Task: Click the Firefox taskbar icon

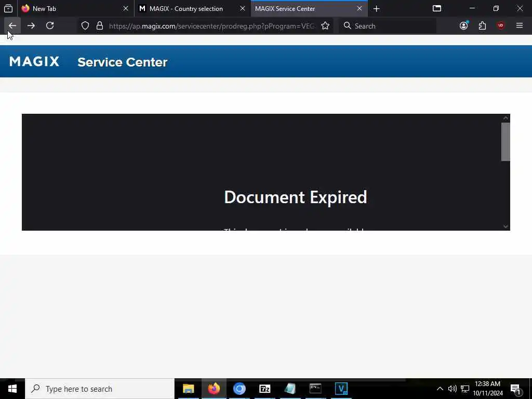Action: coord(214,389)
